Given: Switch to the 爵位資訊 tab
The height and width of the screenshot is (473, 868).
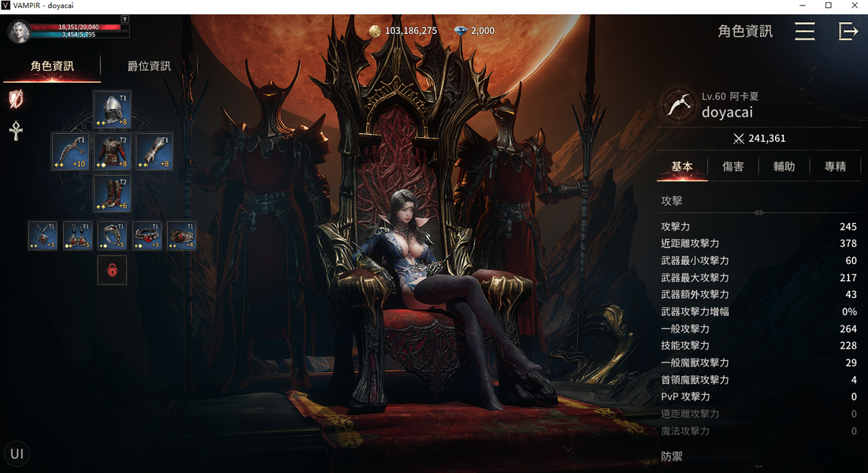Looking at the screenshot, I should pos(149,66).
